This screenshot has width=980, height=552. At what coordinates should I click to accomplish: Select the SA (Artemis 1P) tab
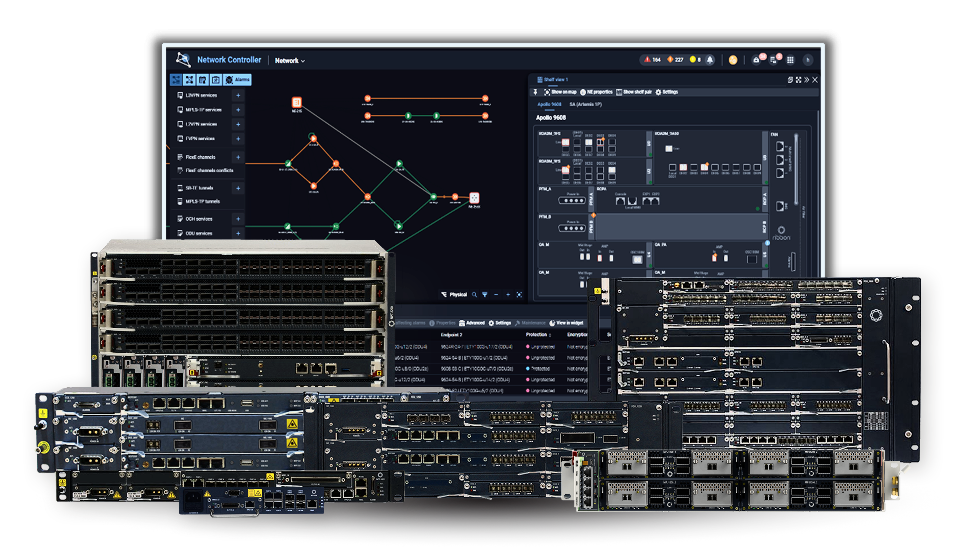586,105
